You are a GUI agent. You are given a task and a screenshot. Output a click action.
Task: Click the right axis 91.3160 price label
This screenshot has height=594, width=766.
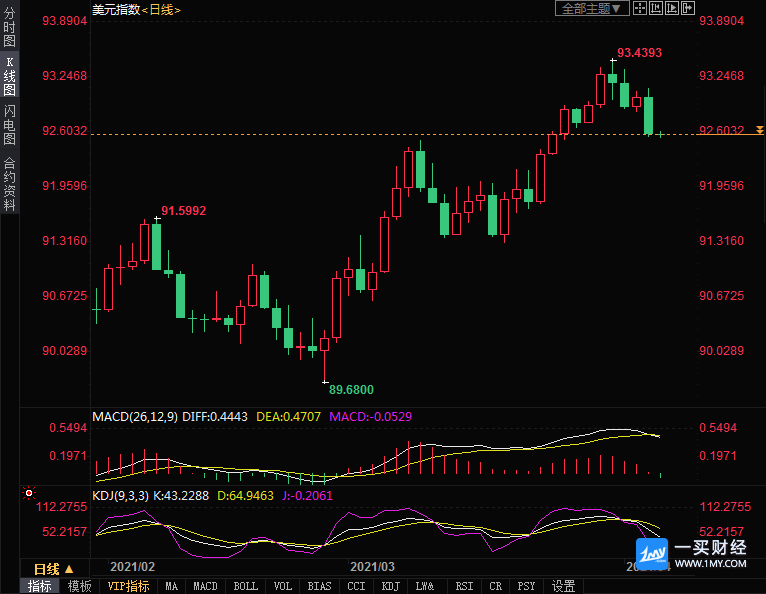[722, 240]
